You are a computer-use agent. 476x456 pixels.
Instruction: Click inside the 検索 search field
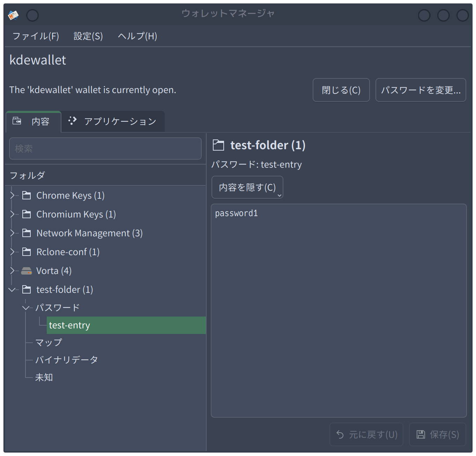coord(105,149)
